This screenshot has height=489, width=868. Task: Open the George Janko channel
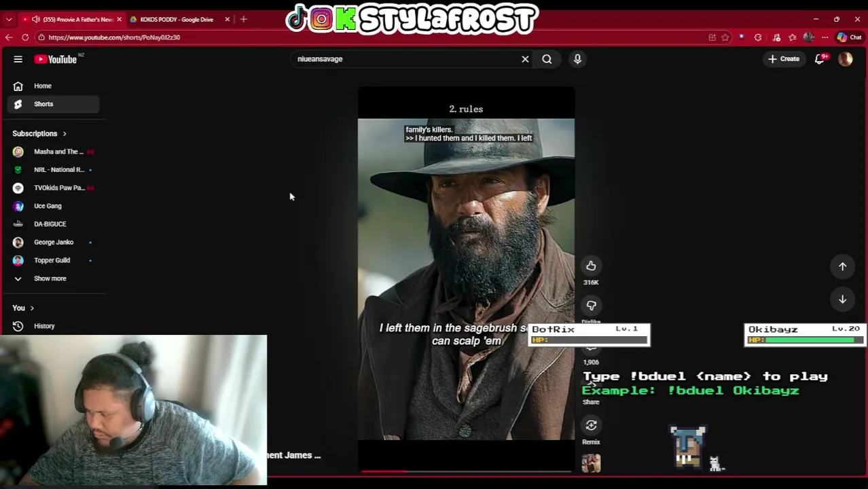tap(54, 242)
